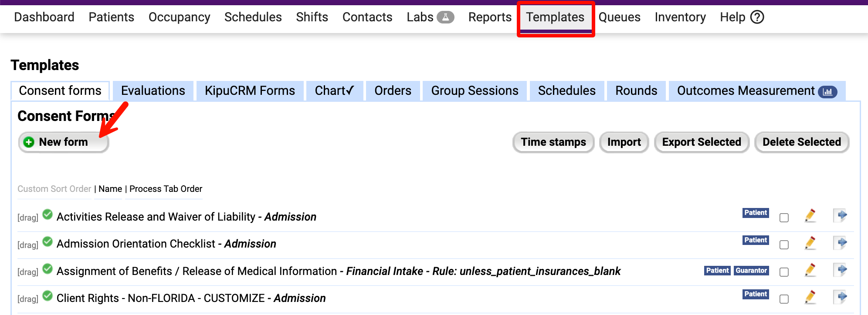Sort forms by Name
The width and height of the screenshot is (868, 315).
[110, 189]
